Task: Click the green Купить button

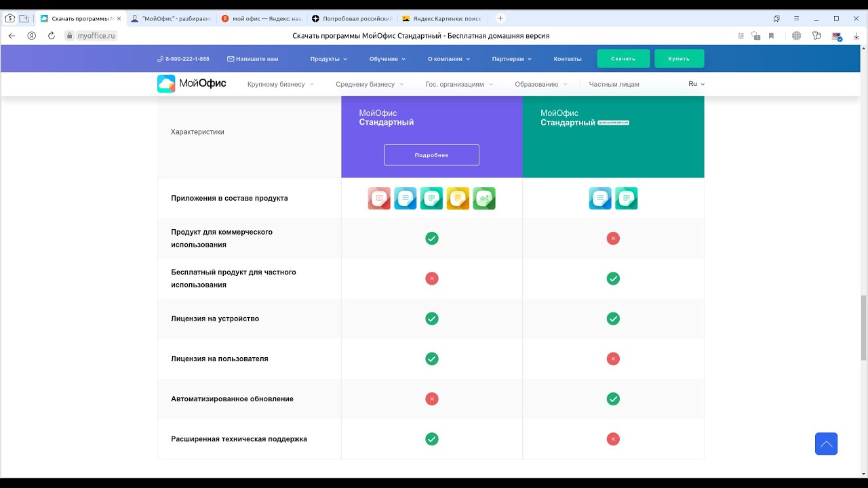Action: (x=679, y=59)
